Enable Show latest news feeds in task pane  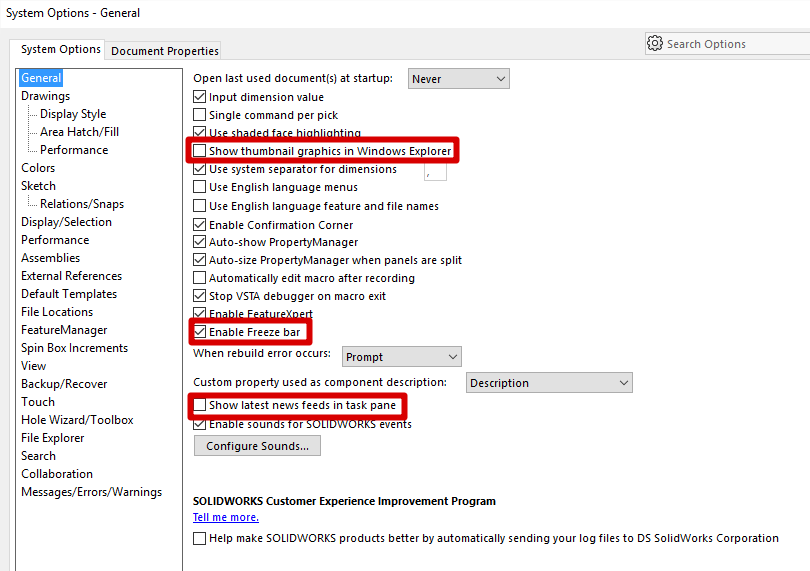200,406
